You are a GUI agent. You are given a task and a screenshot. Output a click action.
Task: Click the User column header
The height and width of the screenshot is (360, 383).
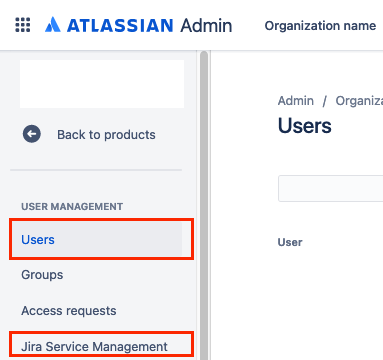(290, 242)
